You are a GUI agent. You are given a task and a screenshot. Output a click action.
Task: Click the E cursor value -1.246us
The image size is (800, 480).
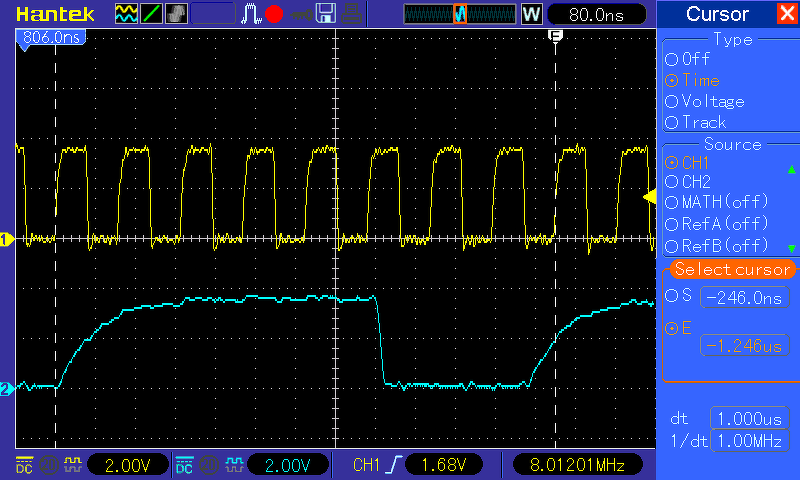pos(745,346)
